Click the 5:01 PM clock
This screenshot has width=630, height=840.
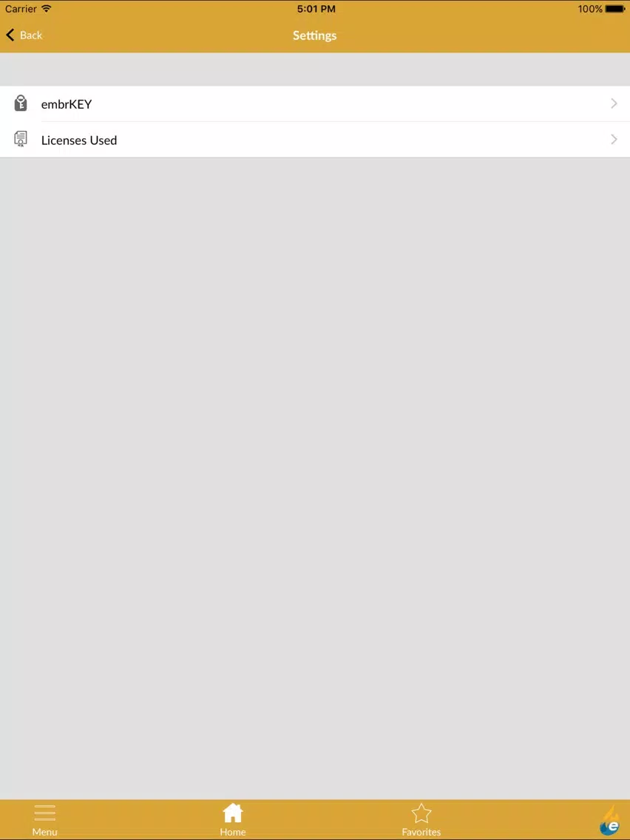316,9
